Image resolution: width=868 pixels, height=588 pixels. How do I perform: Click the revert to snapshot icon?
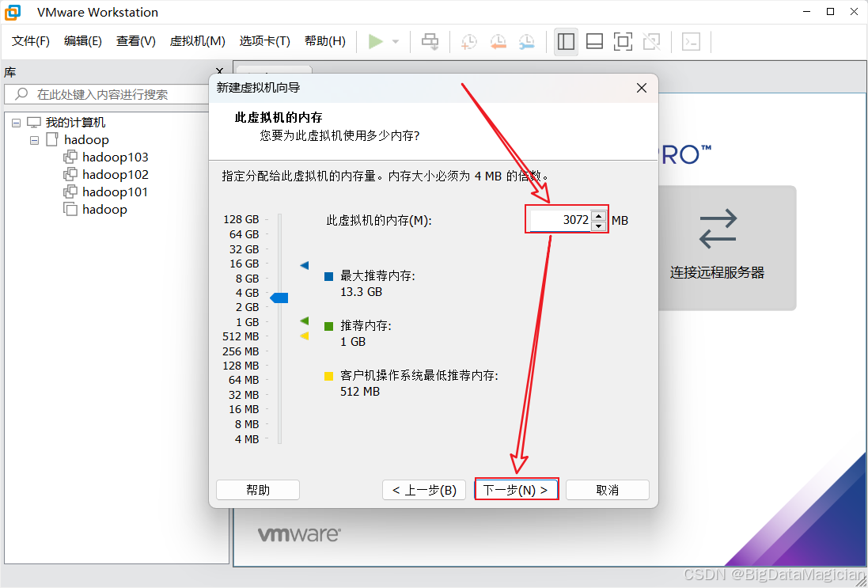(498, 41)
